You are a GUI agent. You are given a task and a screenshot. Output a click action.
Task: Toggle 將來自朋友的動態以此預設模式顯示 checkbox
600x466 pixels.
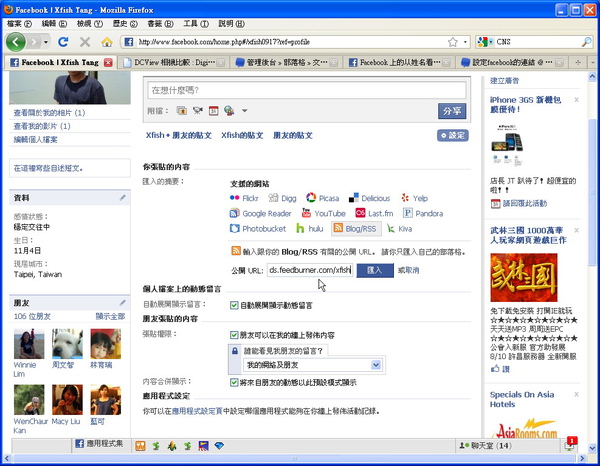click(x=234, y=382)
